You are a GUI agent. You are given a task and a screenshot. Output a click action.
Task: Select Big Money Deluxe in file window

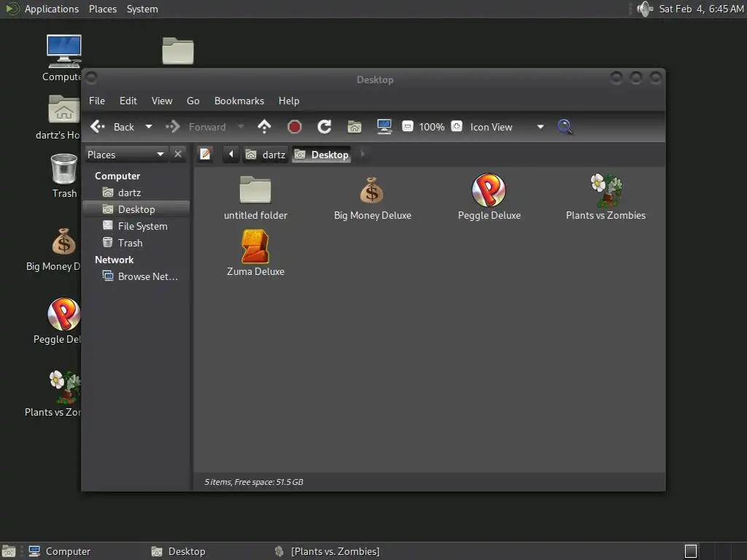point(372,198)
